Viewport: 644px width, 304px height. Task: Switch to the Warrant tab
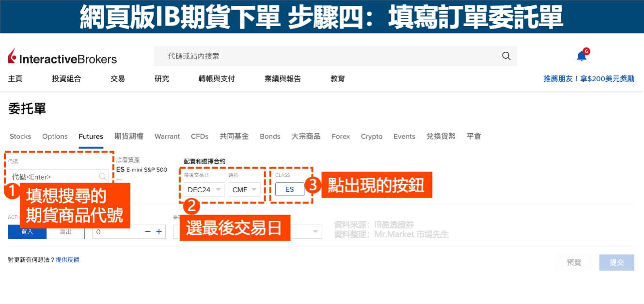tap(167, 137)
